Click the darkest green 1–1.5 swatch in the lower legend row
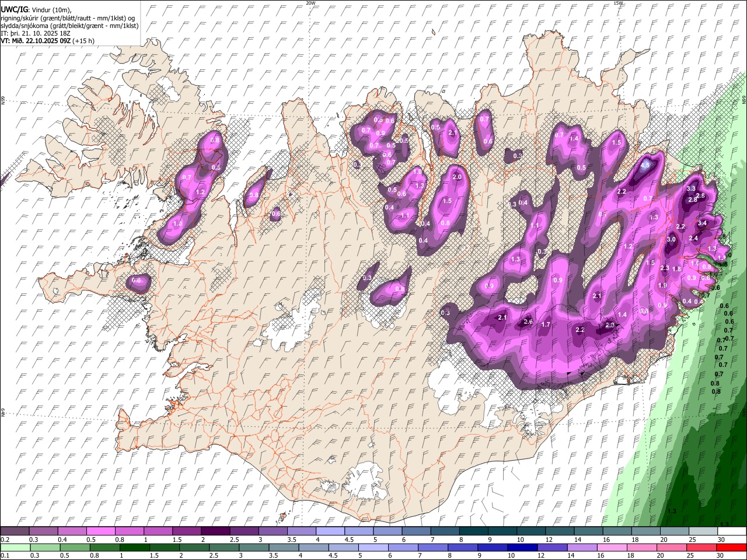The width and height of the screenshot is (747, 560). point(135,548)
